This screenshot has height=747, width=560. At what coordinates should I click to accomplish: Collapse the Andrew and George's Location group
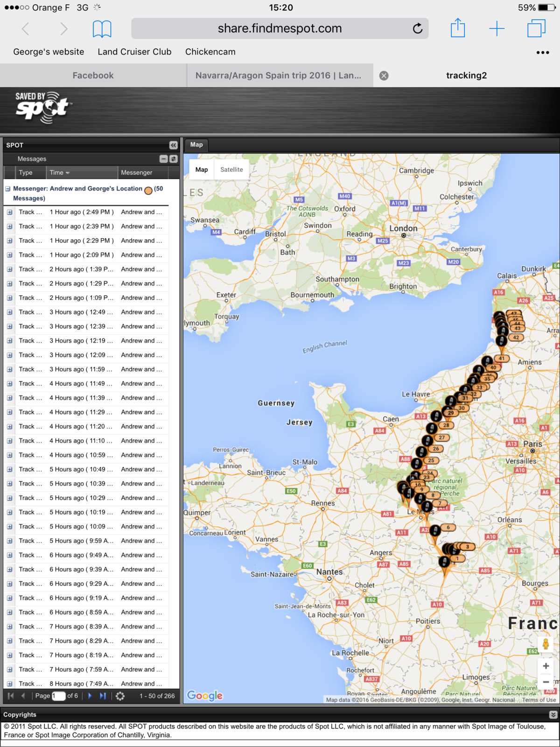click(x=7, y=189)
